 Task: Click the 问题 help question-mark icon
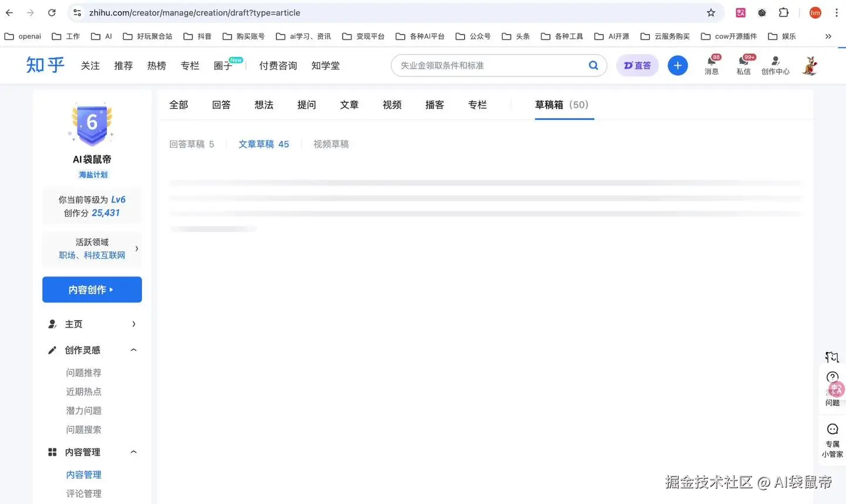(832, 377)
